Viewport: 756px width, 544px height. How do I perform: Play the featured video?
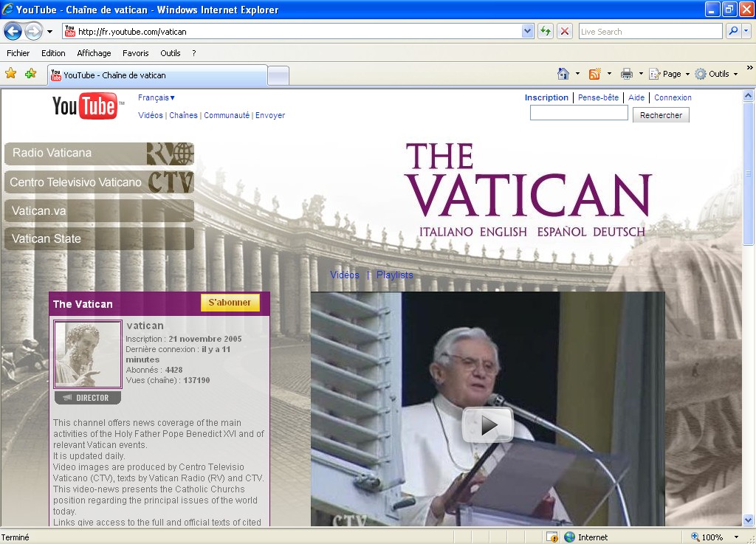(488, 425)
